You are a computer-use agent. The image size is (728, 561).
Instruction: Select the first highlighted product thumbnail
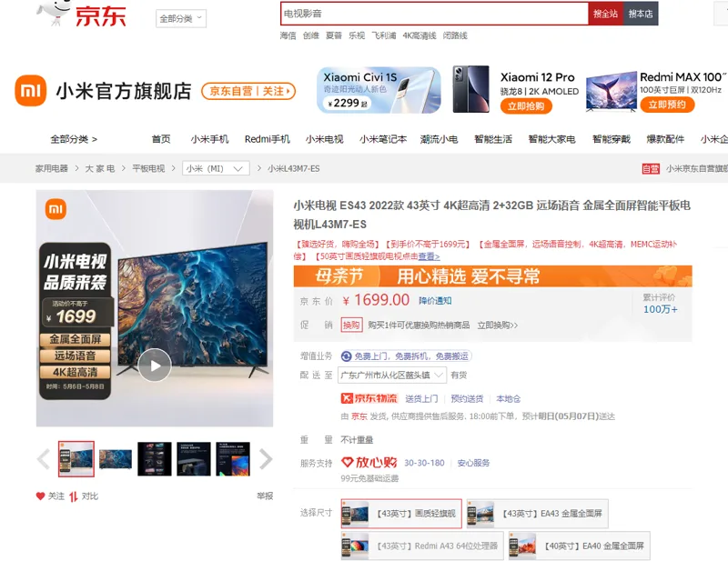[76, 459]
